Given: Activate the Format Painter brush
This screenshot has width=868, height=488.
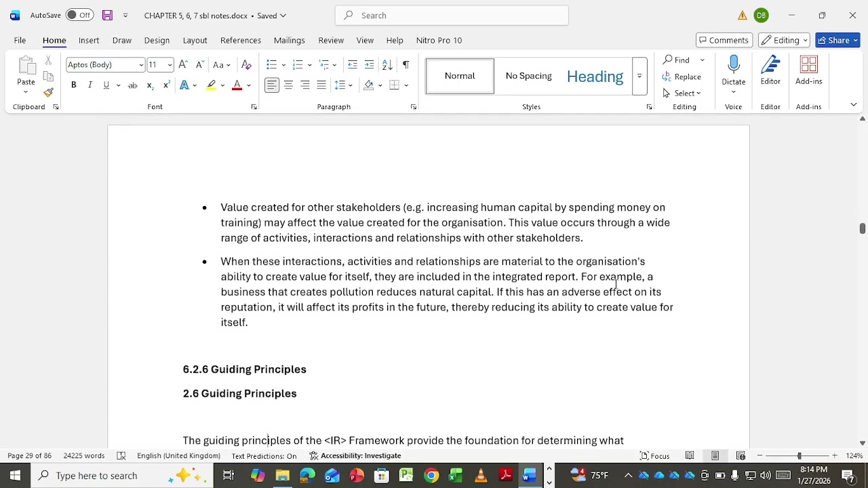Looking at the screenshot, I should (48, 92).
